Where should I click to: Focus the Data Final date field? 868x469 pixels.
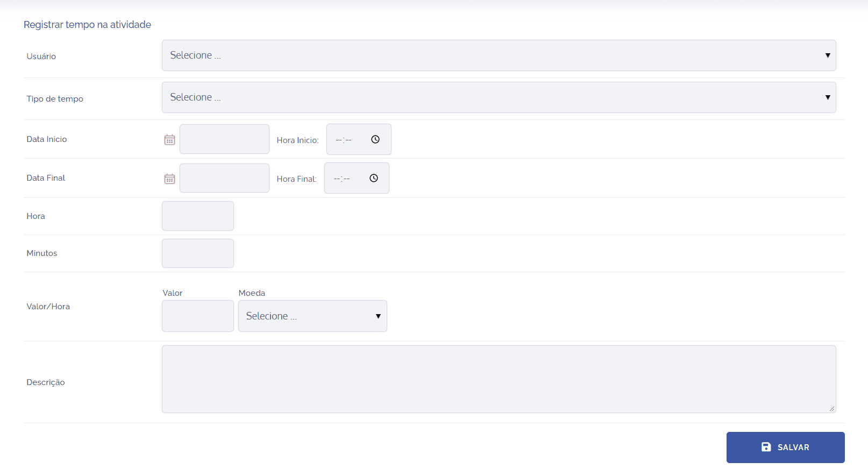tap(224, 178)
